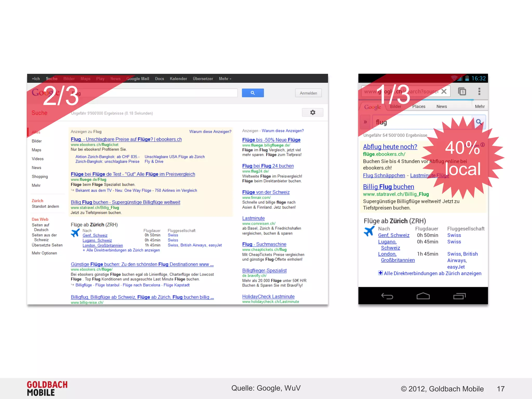The height and width of the screenshot is (399, 532).
Task: Select Bilder in the left sidebar
Action: point(37,141)
